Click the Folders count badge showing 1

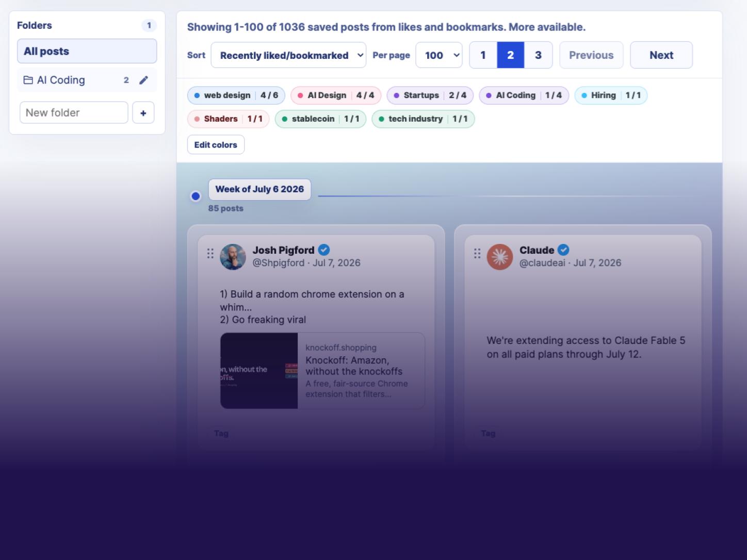[149, 25]
